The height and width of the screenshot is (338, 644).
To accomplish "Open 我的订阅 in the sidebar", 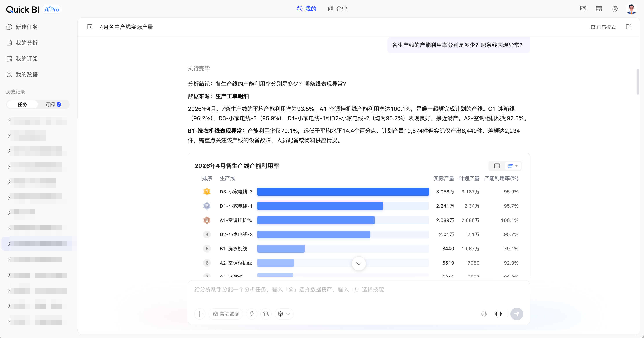I will click(22, 59).
